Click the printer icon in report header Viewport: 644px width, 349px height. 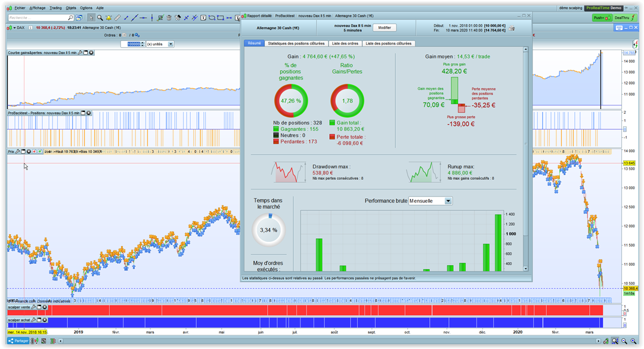512,28
